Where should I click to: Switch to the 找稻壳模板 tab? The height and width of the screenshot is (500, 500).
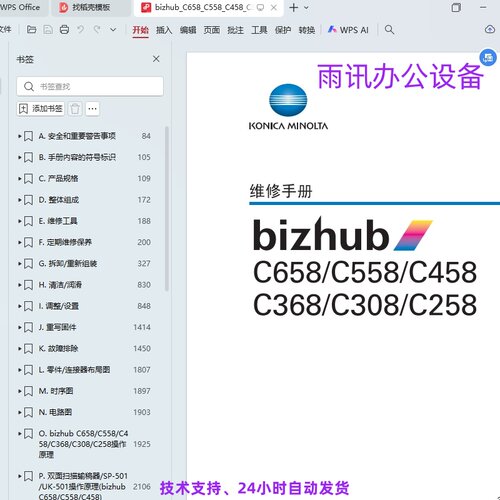click(91, 7)
